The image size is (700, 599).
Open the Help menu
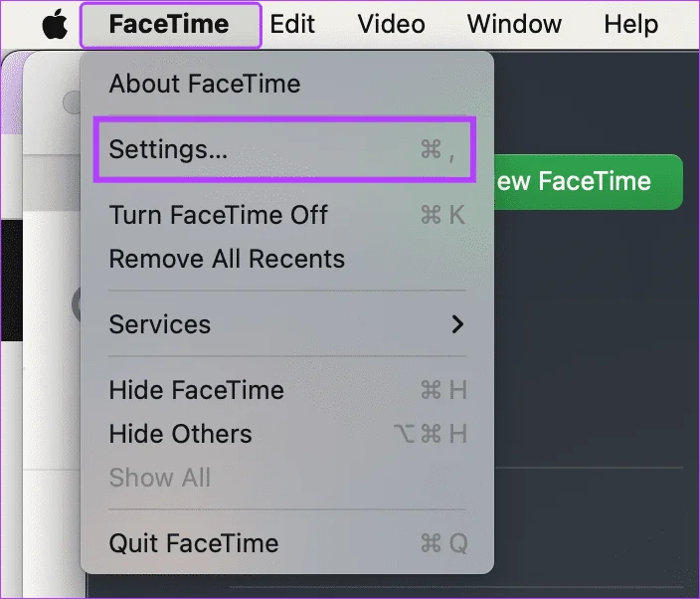[x=630, y=24]
